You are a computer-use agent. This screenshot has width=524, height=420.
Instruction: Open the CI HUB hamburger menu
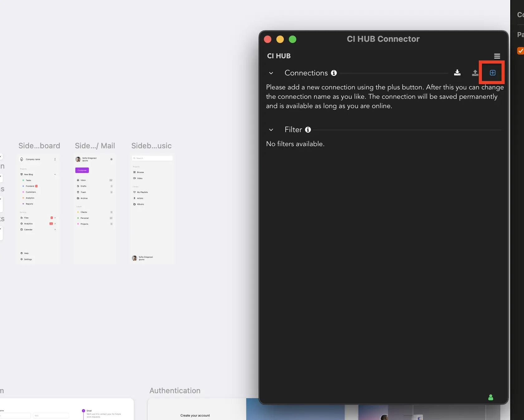coord(497,56)
